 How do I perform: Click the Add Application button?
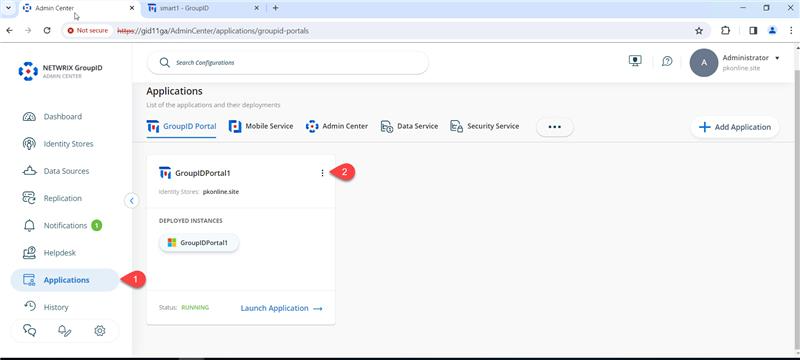tap(735, 127)
